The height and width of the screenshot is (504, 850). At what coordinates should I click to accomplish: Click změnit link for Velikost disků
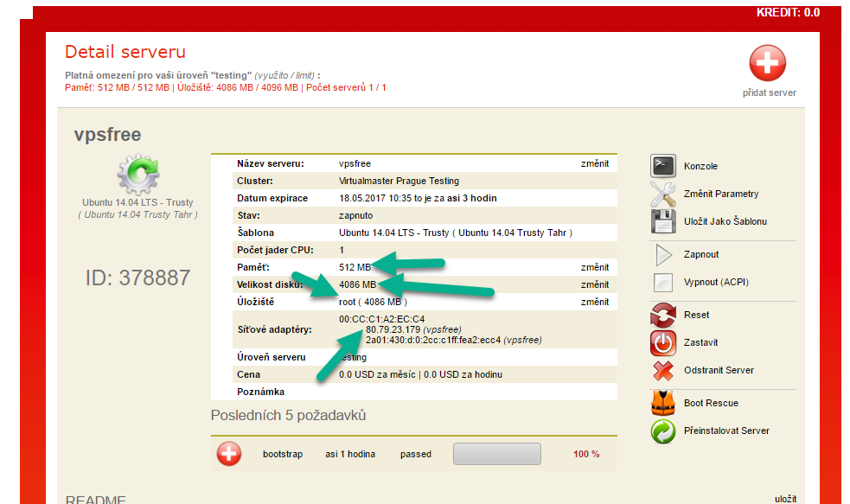(594, 284)
